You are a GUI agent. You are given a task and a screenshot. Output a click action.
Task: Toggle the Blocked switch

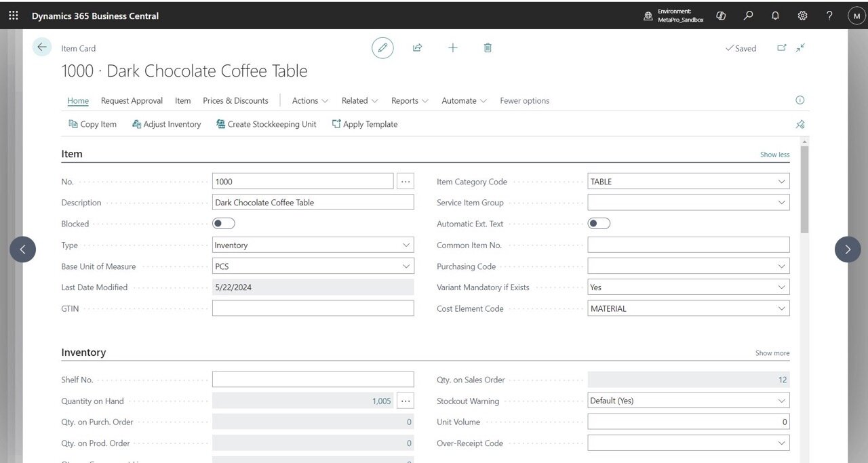tap(223, 224)
